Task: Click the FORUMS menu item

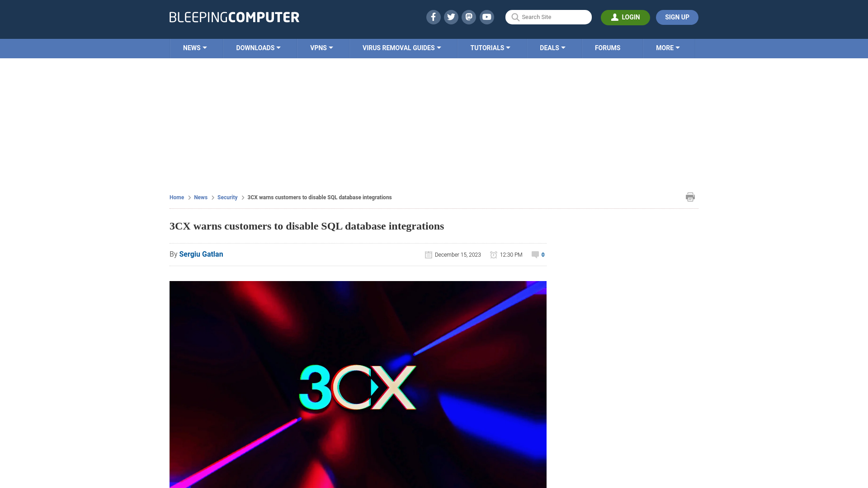Action: pyautogui.click(x=608, y=47)
